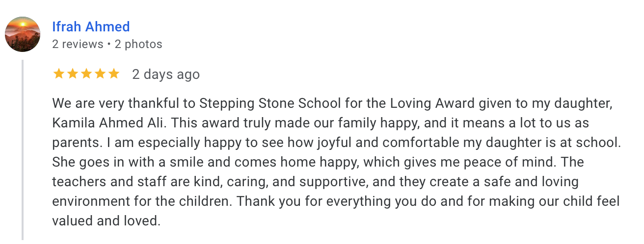Image resolution: width=644 pixels, height=244 pixels.
Task: Click the "2 reviews" count text
Action: (78, 44)
